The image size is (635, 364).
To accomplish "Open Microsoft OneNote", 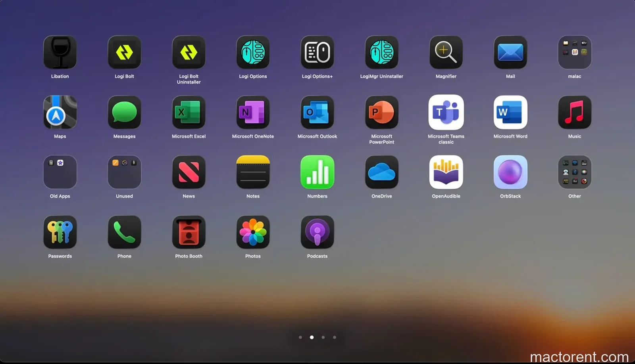I will click(253, 112).
